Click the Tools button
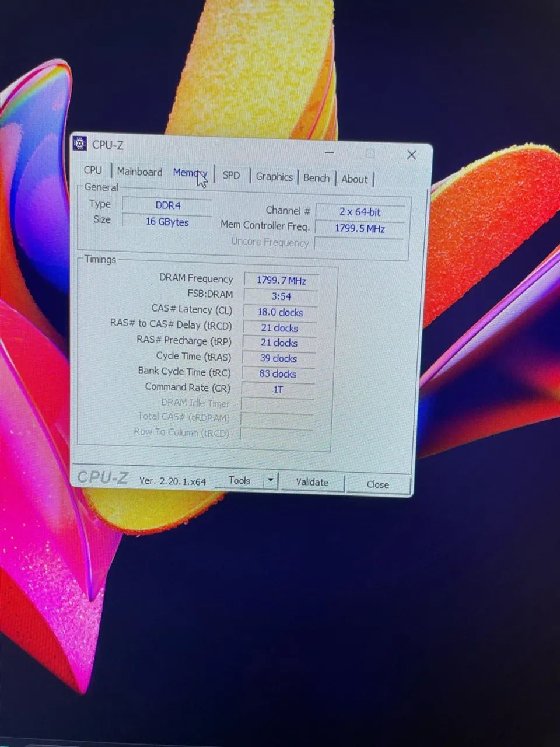The height and width of the screenshot is (747, 560). tap(239, 480)
